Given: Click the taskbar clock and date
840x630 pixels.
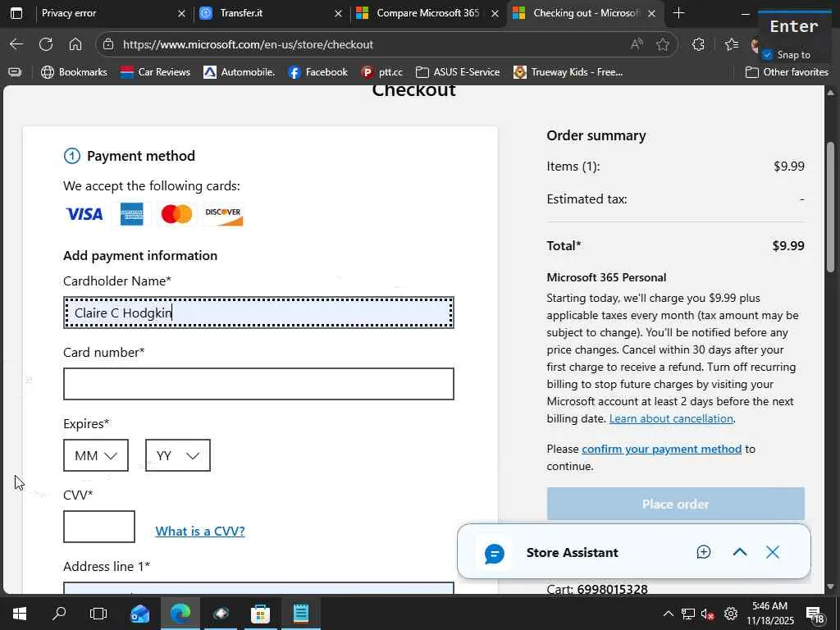Looking at the screenshot, I should pos(769,614).
